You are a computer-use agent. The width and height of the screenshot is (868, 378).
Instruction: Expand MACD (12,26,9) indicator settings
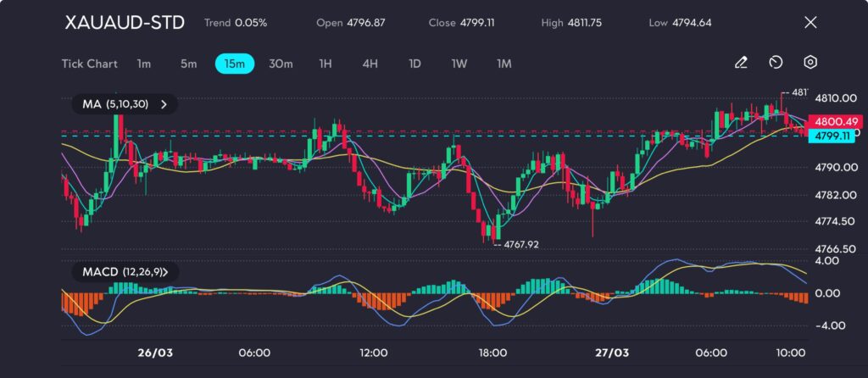click(125, 272)
